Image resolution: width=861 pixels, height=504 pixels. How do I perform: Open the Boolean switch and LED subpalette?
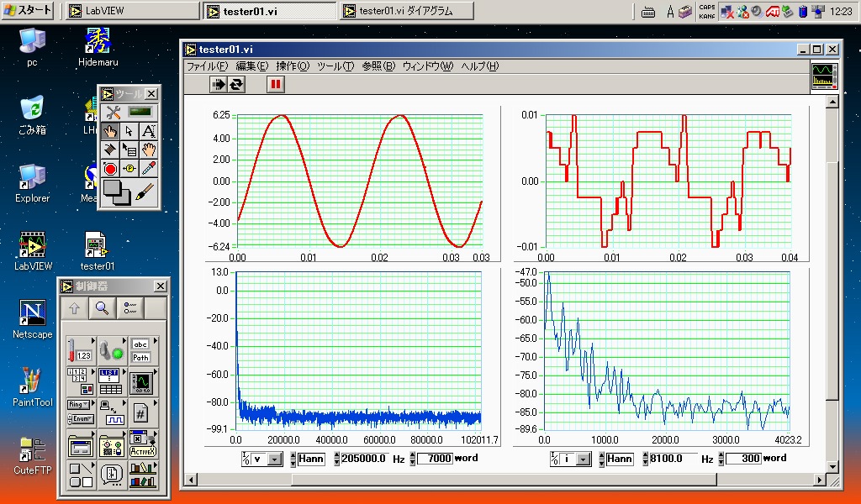coord(112,350)
